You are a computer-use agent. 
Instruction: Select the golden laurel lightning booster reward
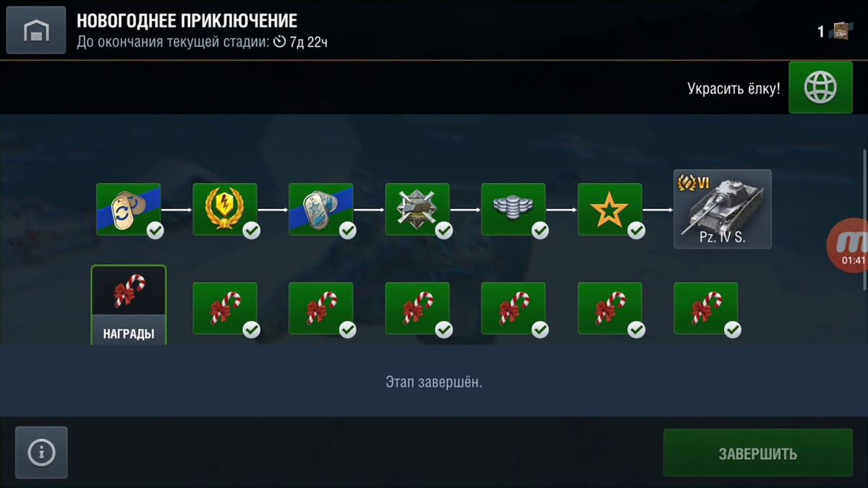point(224,209)
